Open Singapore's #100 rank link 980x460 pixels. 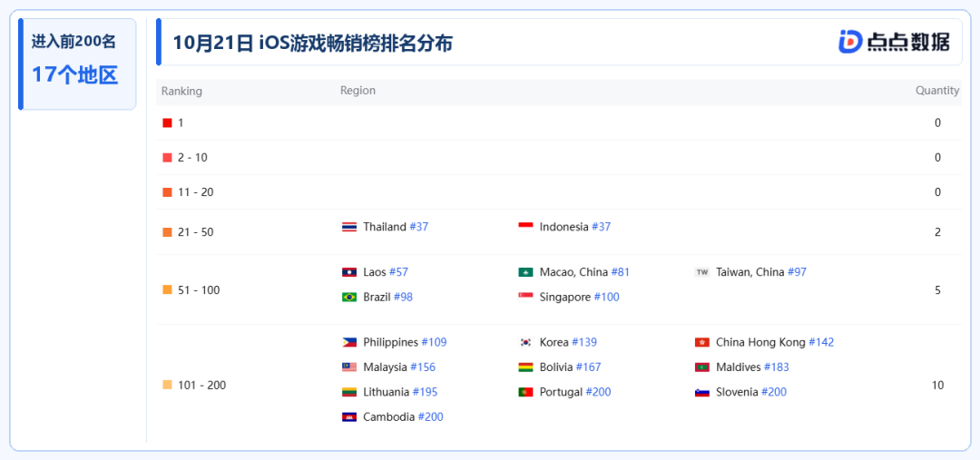[606, 297]
